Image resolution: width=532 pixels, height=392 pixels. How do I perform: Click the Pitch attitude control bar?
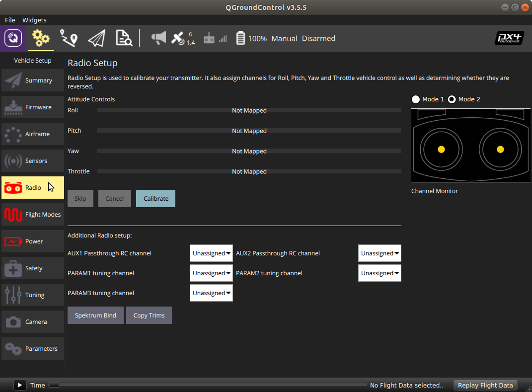pos(249,131)
